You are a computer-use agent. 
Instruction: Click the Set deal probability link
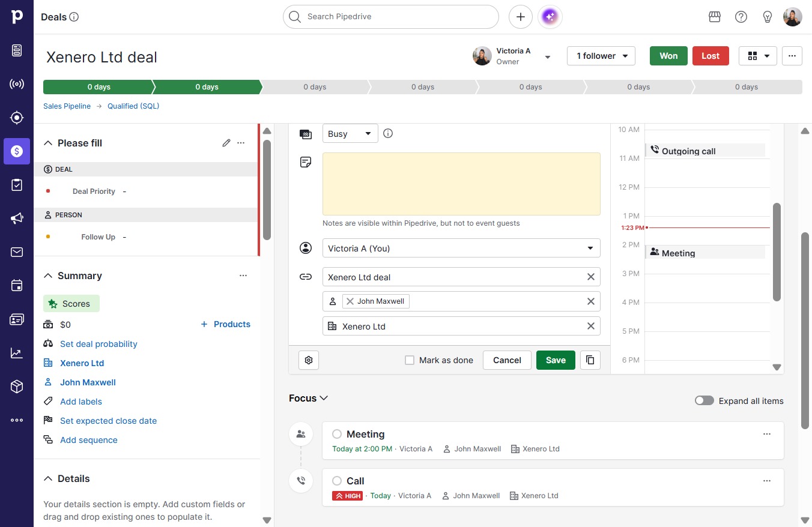coord(98,344)
